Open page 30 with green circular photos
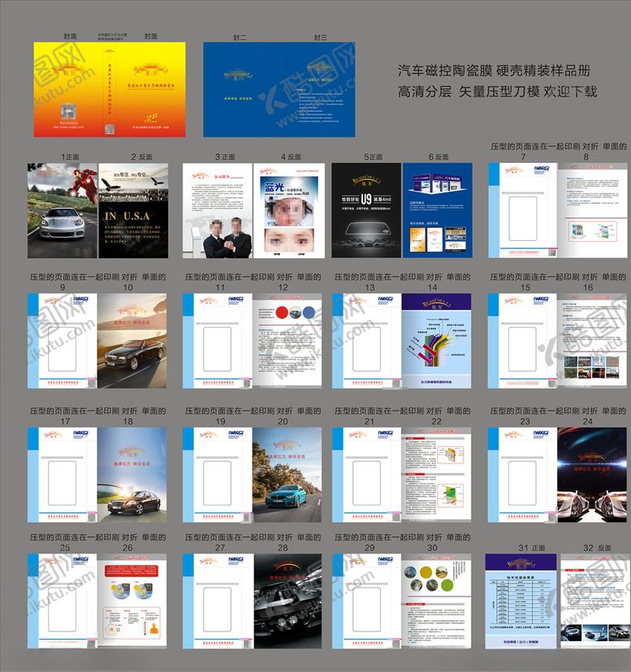The height and width of the screenshot is (672, 631). click(437, 601)
